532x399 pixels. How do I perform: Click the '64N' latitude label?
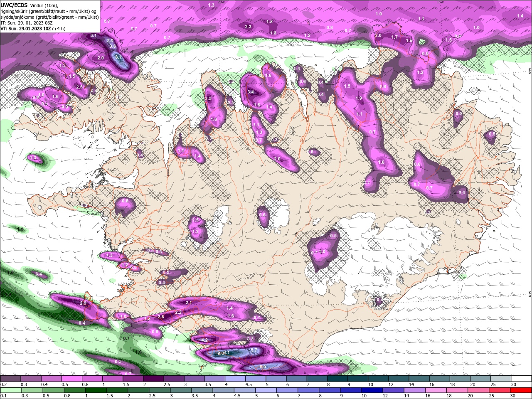pyautogui.click(x=530, y=294)
